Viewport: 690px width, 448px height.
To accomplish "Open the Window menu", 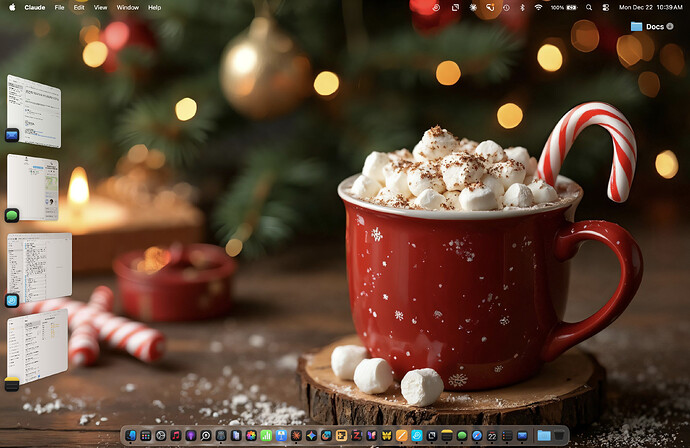I will coord(127,7).
